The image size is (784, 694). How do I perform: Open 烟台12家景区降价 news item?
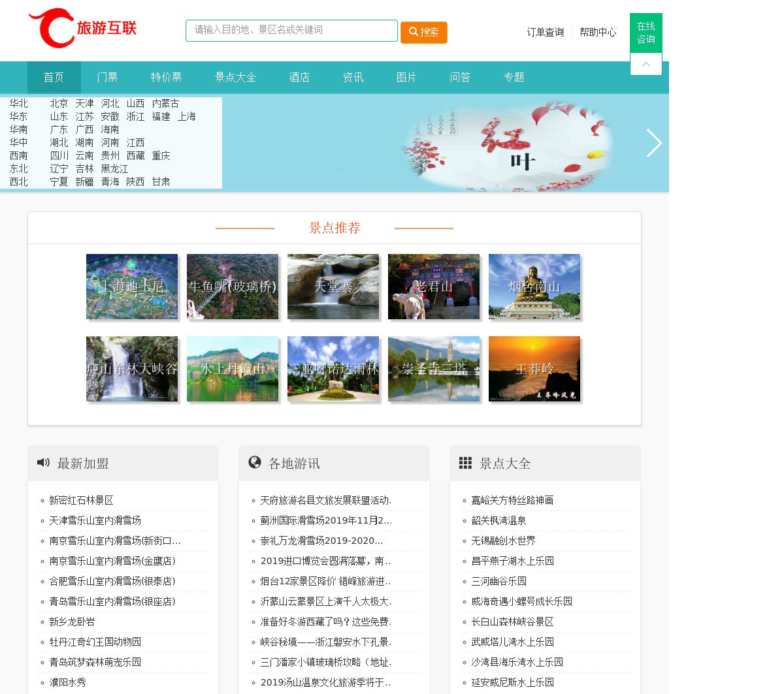tap(325, 581)
